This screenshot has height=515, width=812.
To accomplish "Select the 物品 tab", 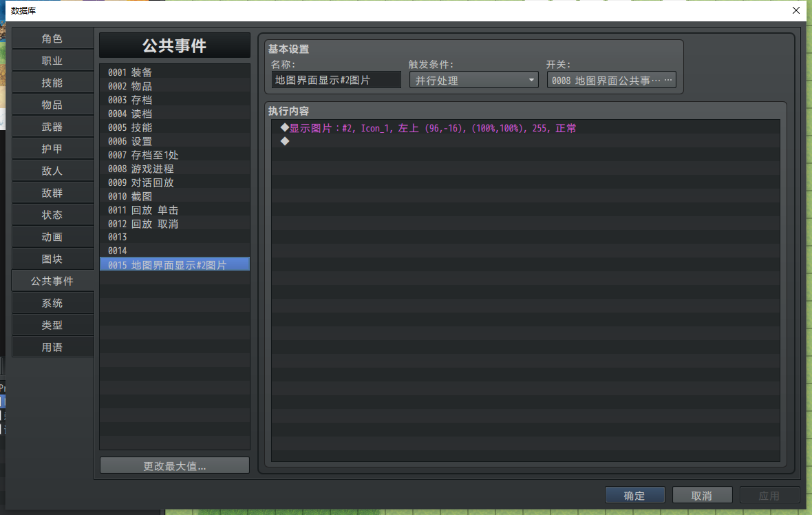I will [x=52, y=105].
